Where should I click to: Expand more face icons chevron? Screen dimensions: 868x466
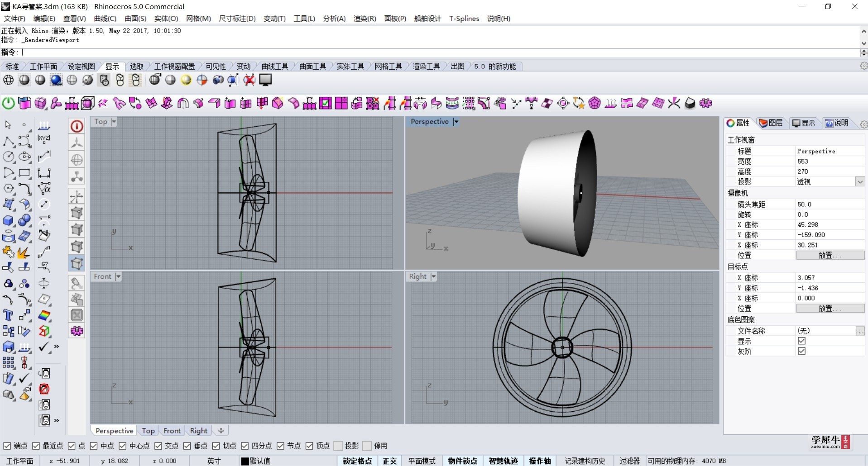point(57,420)
